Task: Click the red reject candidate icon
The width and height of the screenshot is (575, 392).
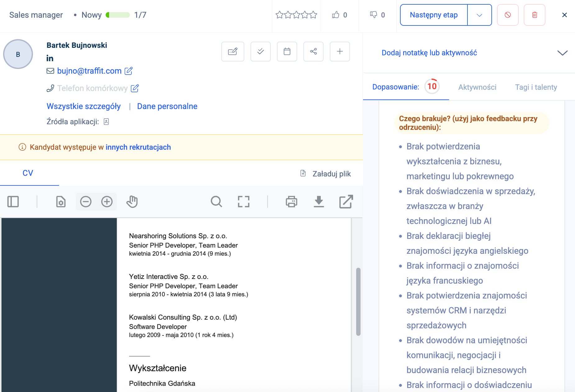Action: click(x=508, y=15)
